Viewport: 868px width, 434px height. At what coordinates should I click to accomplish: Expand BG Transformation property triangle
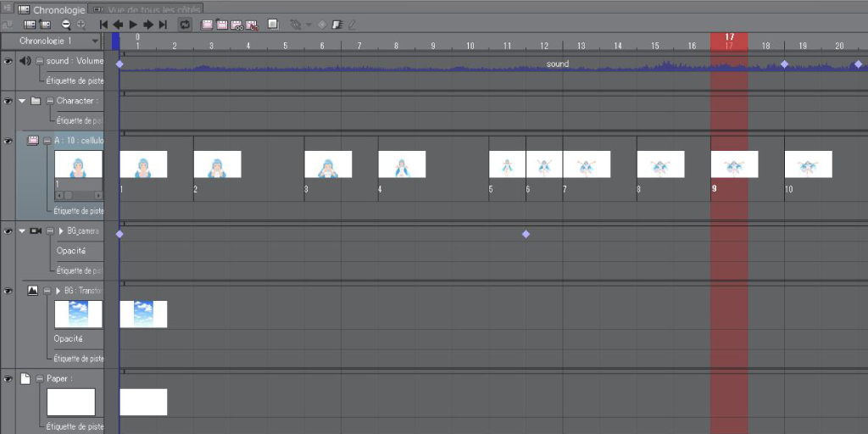[58, 290]
